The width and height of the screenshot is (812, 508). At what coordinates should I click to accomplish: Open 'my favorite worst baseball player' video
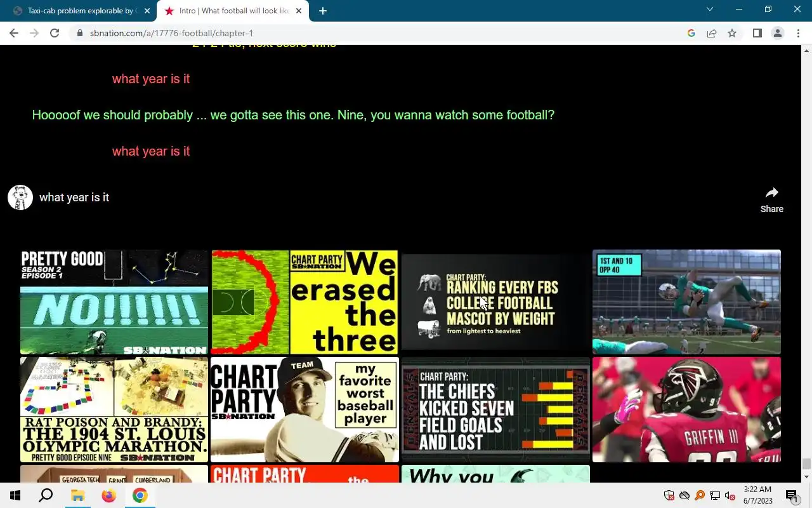(304, 410)
